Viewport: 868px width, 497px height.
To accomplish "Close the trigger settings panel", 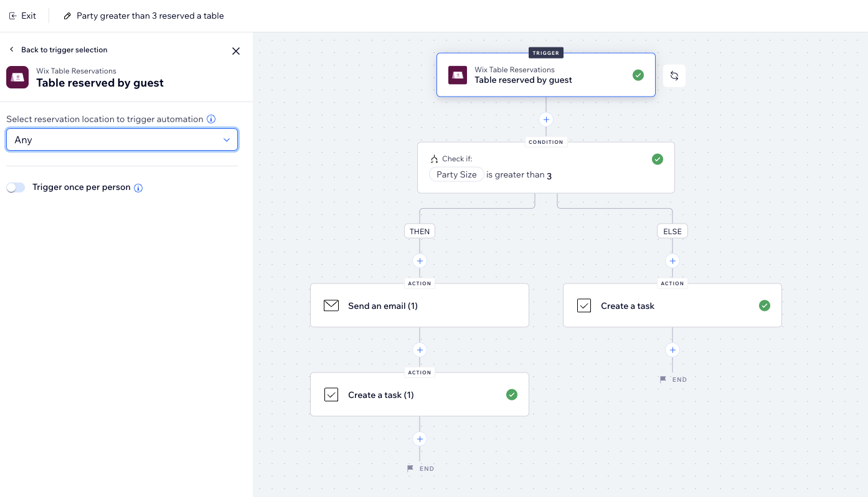I will (x=236, y=51).
